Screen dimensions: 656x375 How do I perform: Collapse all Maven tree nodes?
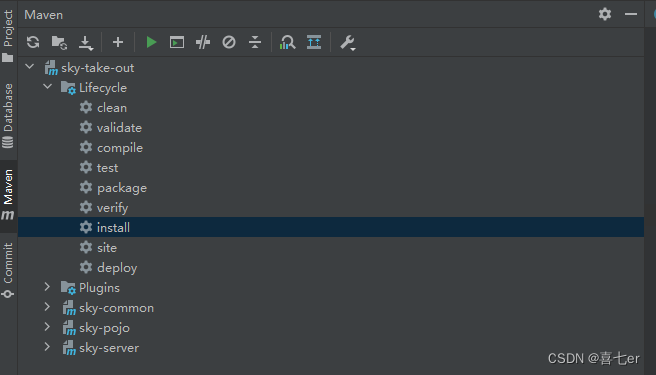255,42
